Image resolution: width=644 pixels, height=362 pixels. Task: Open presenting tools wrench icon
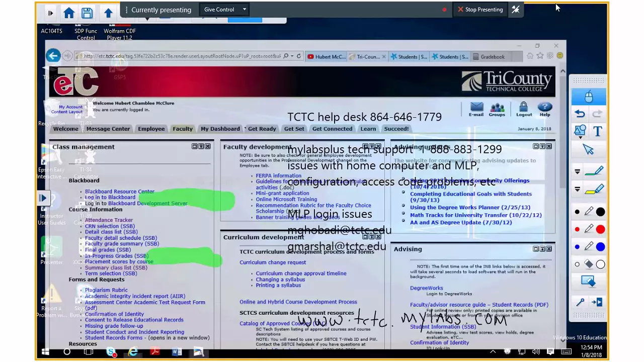tap(515, 9)
